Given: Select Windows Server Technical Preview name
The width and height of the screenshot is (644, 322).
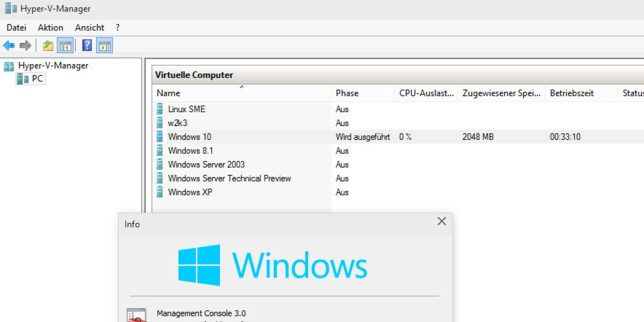Looking at the screenshot, I should (229, 178).
